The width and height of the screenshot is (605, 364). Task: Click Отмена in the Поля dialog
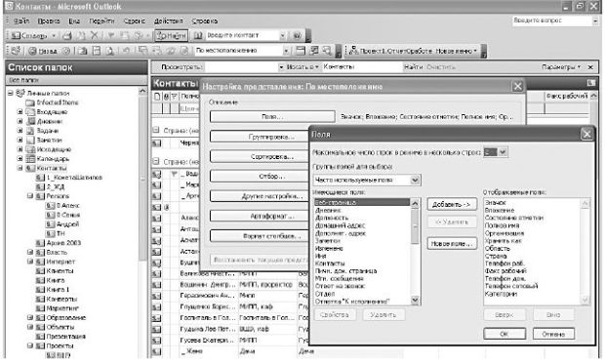(553, 334)
